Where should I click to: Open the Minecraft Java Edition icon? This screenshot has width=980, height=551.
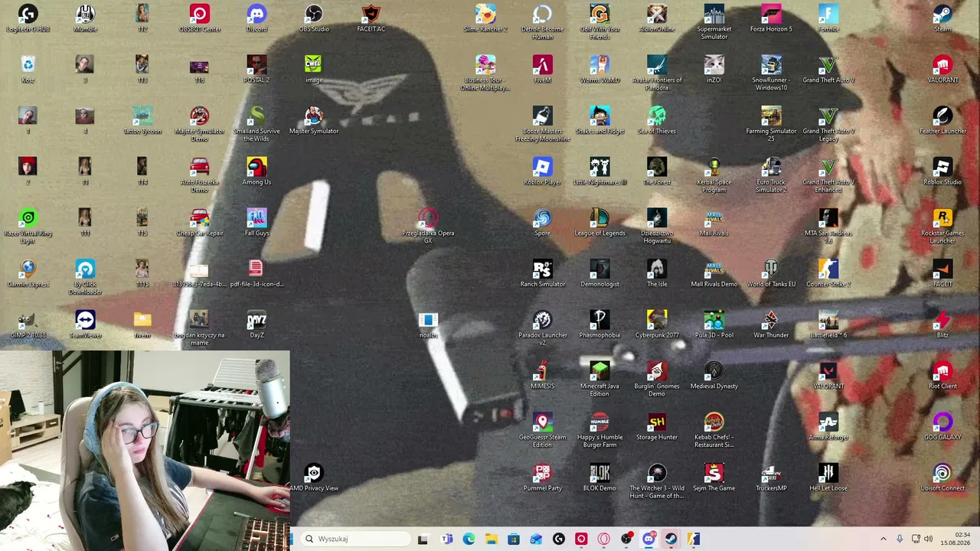[x=599, y=380]
